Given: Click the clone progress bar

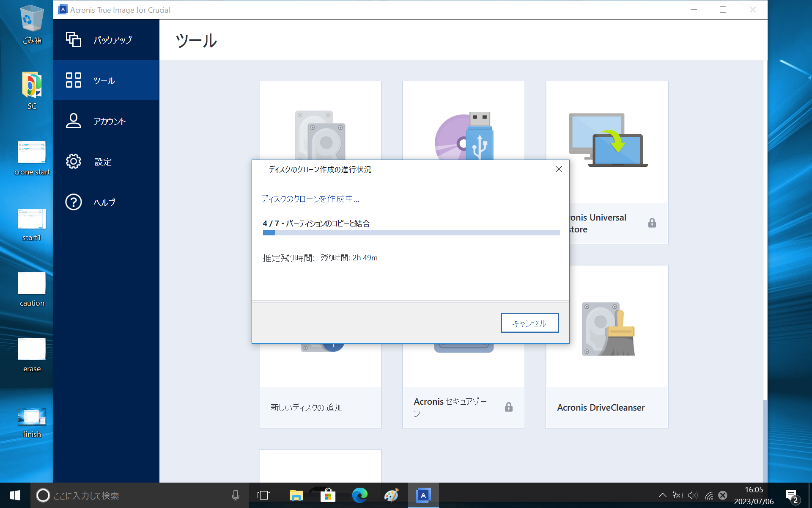Looking at the screenshot, I should 411,233.
